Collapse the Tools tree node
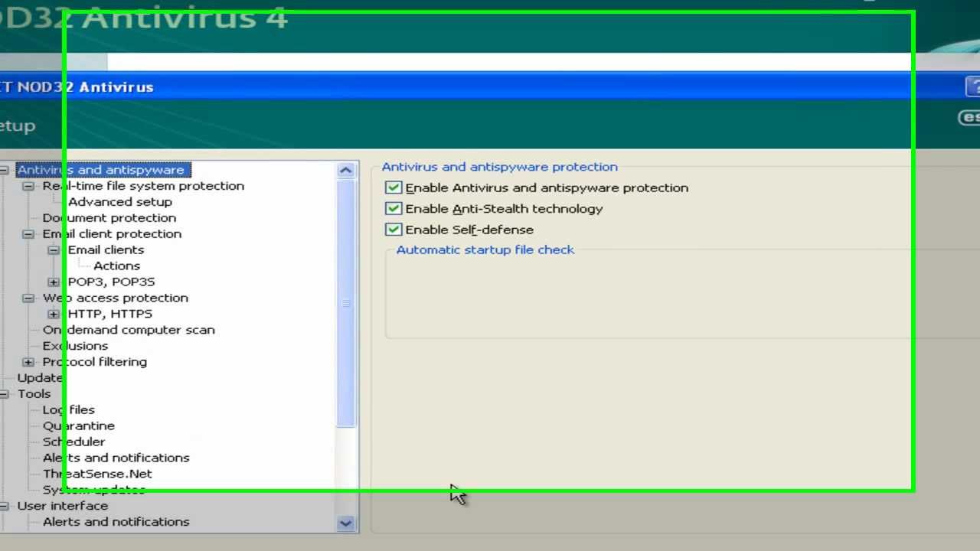The height and width of the screenshot is (551, 980). 4,394
